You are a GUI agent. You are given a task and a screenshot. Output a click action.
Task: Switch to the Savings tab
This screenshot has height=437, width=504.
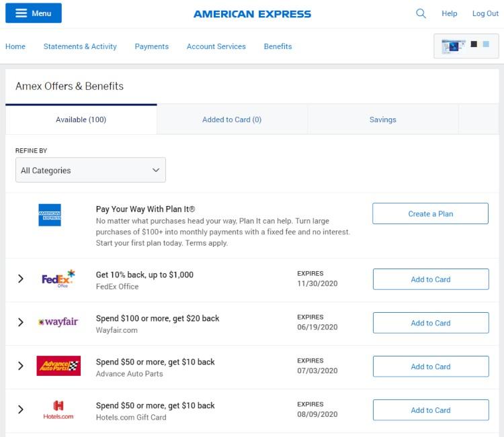click(x=383, y=119)
